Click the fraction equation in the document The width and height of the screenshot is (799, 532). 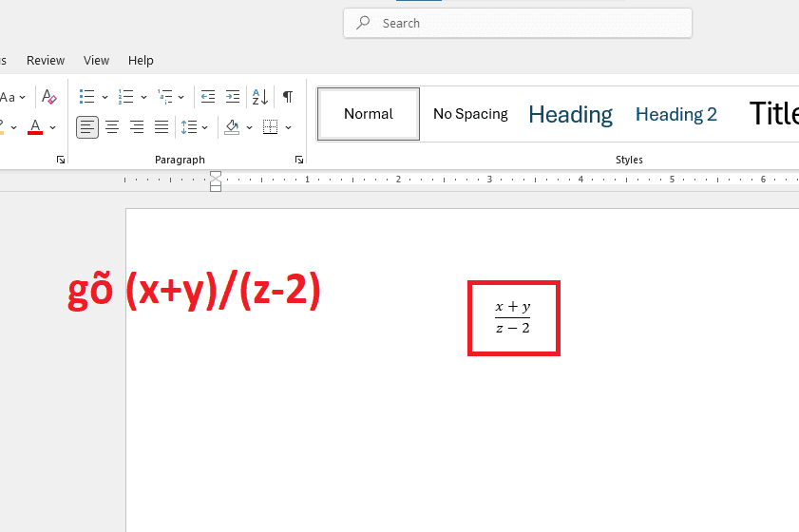pyautogui.click(x=513, y=317)
